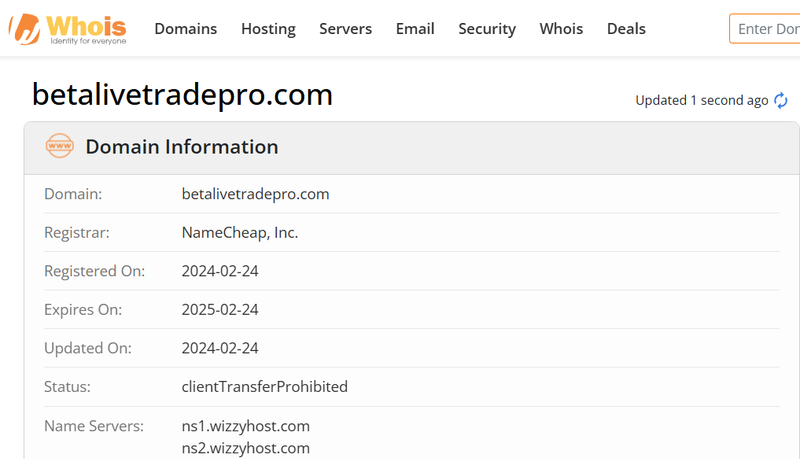Select the Expires On date 2025-02-24
Image resolution: width=800 pixels, height=459 pixels.
coord(220,310)
